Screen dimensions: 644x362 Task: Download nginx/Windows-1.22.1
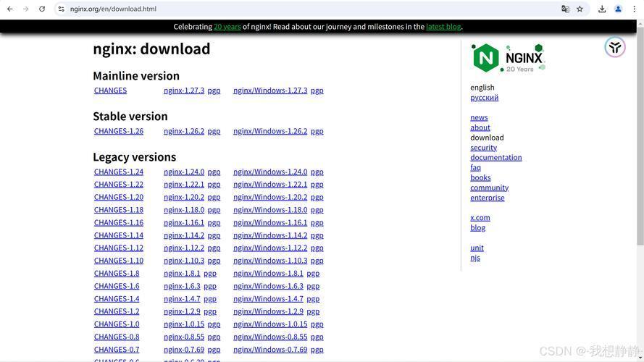point(270,185)
